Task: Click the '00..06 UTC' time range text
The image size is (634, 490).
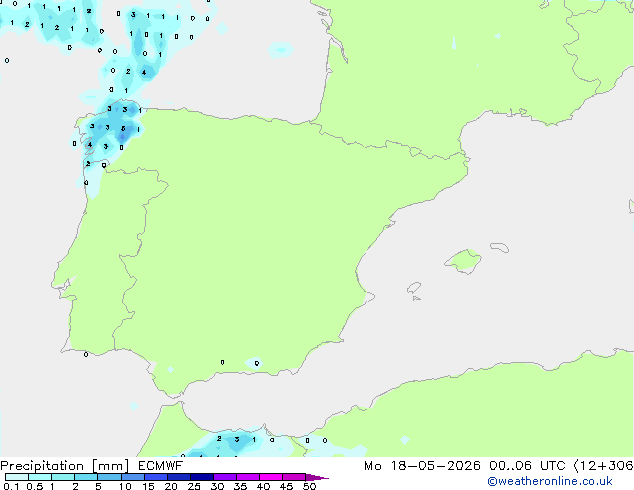Action: [527, 466]
